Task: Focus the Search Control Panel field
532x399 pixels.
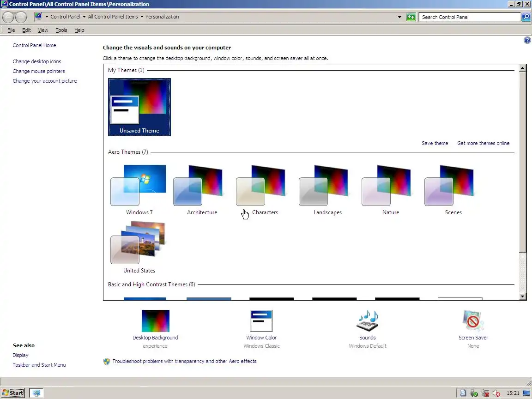Action: (470, 17)
